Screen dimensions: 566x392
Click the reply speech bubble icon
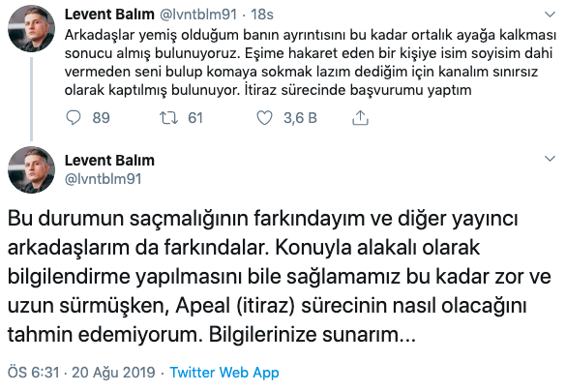(x=74, y=118)
